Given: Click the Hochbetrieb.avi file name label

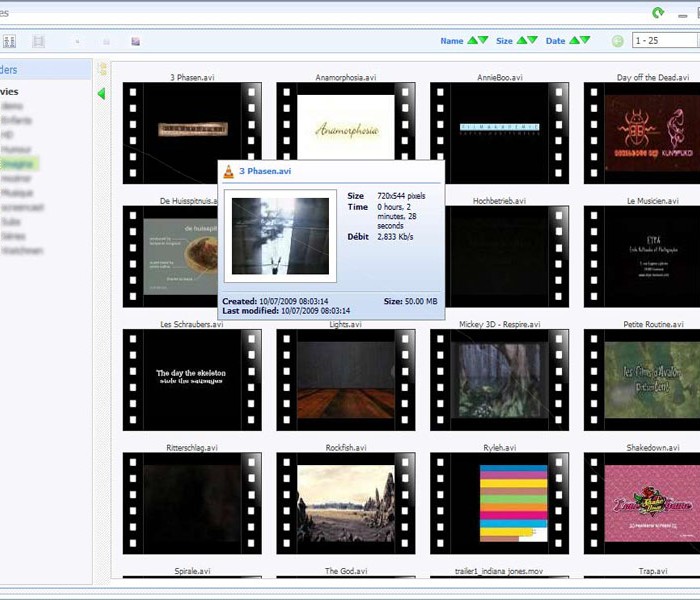Looking at the screenshot, I should click(x=499, y=201).
